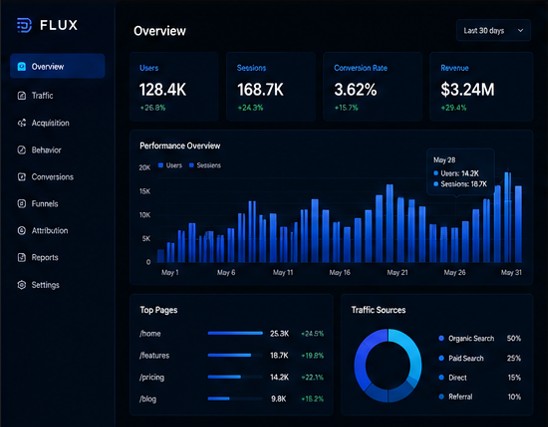This screenshot has width=548, height=427.
Task: Click the Funnels sidebar icon
Action: click(22, 203)
